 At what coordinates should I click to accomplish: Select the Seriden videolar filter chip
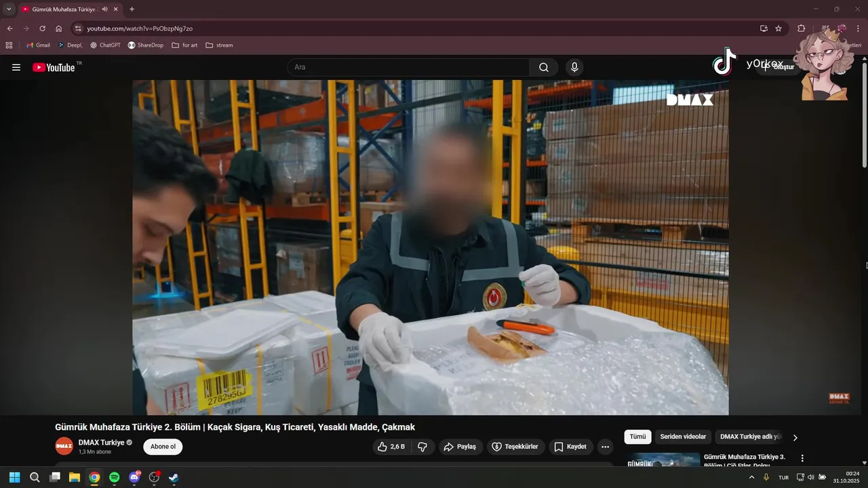(x=683, y=437)
